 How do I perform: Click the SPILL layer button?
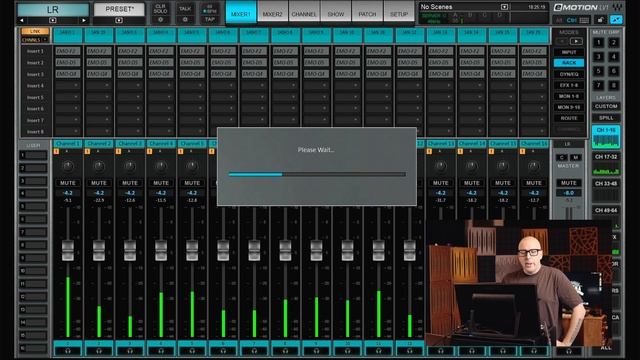click(x=606, y=118)
